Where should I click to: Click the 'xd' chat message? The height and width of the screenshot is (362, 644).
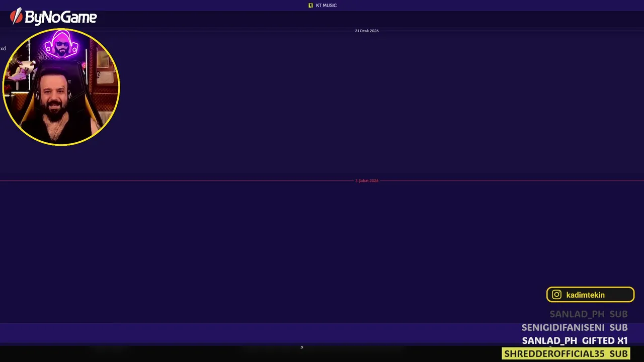click(3, 49)
